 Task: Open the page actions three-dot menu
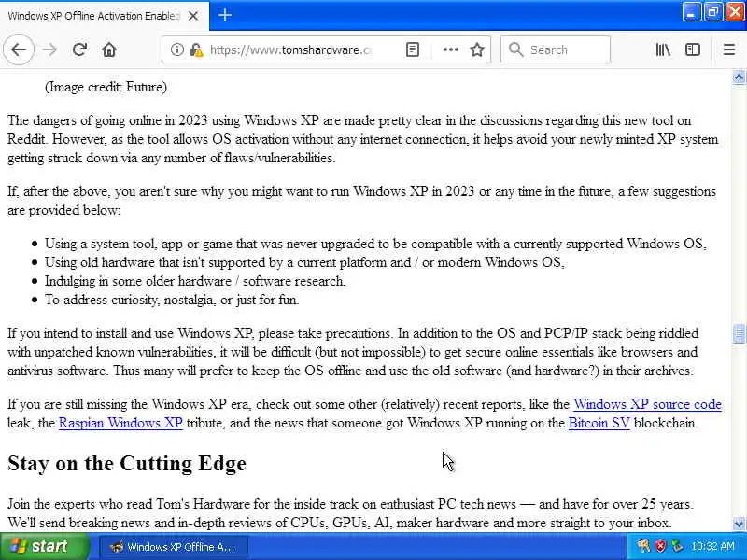(x=451, y=49)
